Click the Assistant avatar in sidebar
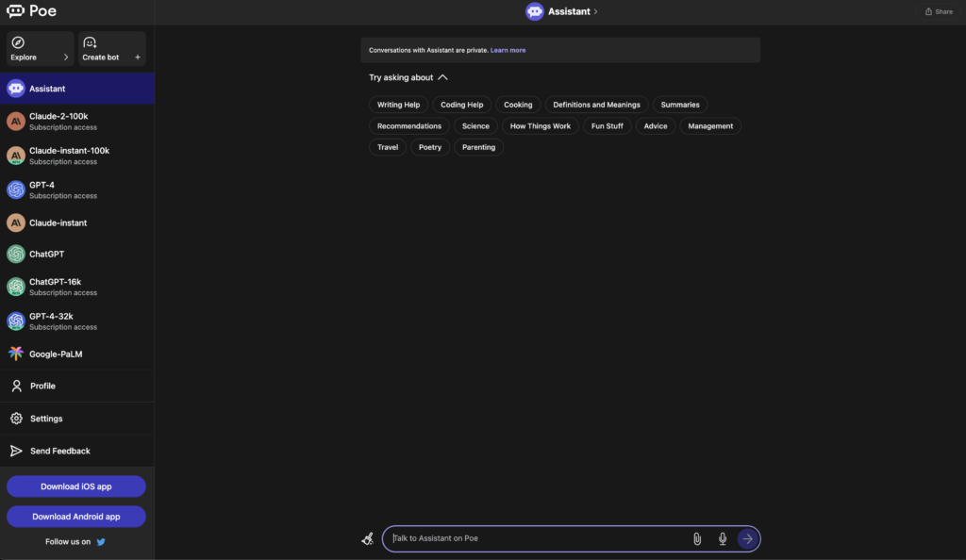 click(x=16, y=88)
